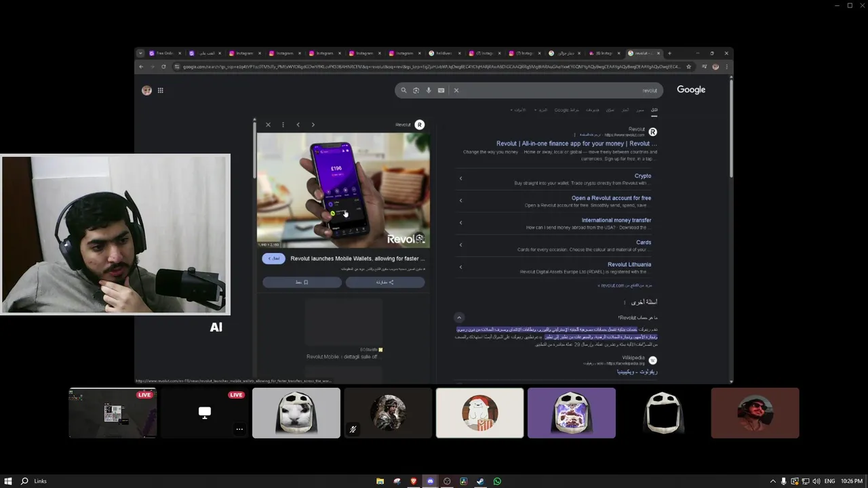Click the browser back arrow
The width and height of the screenshot is (868, 488).
coord(141,66)
